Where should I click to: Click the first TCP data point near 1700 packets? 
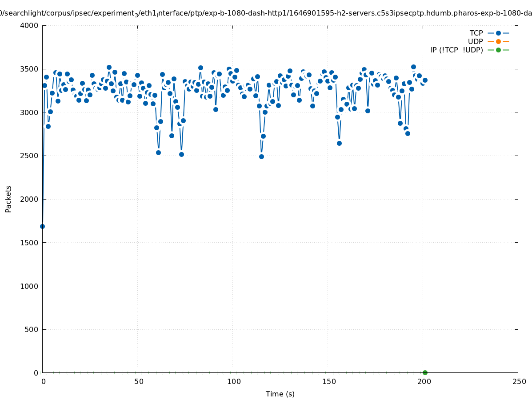[43, 226]
